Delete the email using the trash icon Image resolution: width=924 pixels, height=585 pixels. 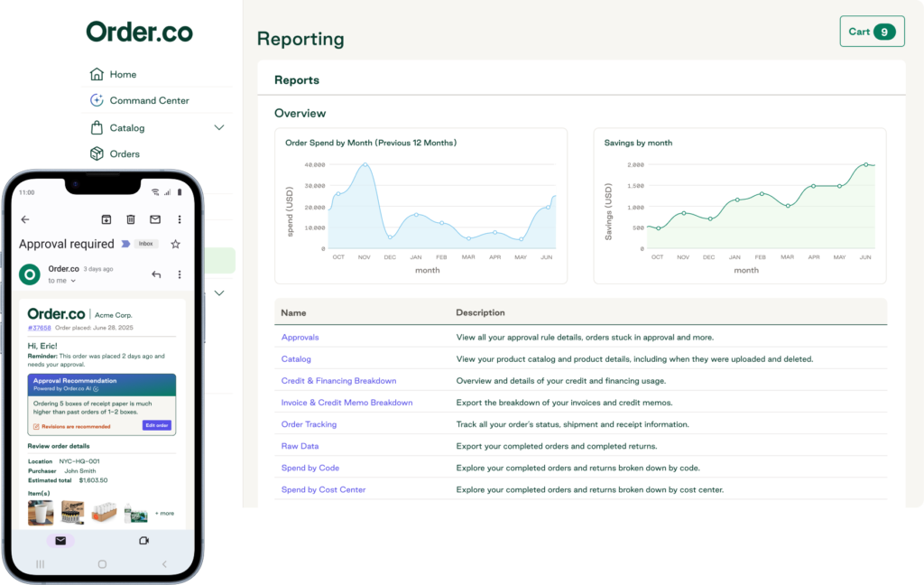(x=129, y=219)
